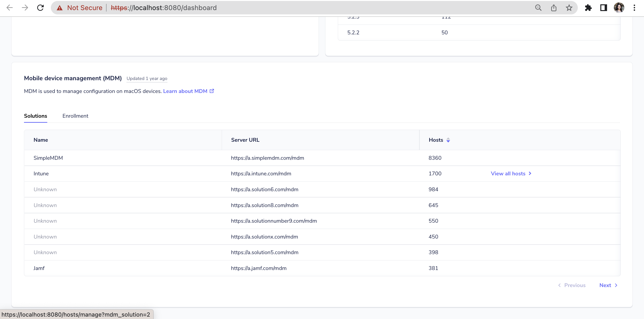
Task: Click the share page icon
Action: click(554, 8)
